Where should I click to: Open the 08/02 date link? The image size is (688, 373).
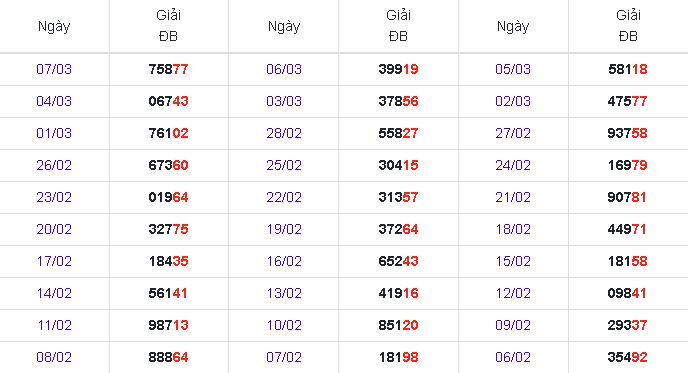[54, 358]
